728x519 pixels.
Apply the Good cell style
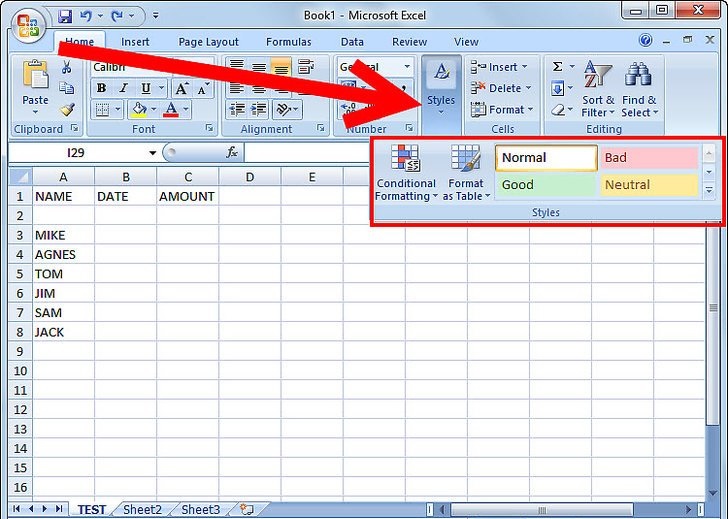click(546, 185)
